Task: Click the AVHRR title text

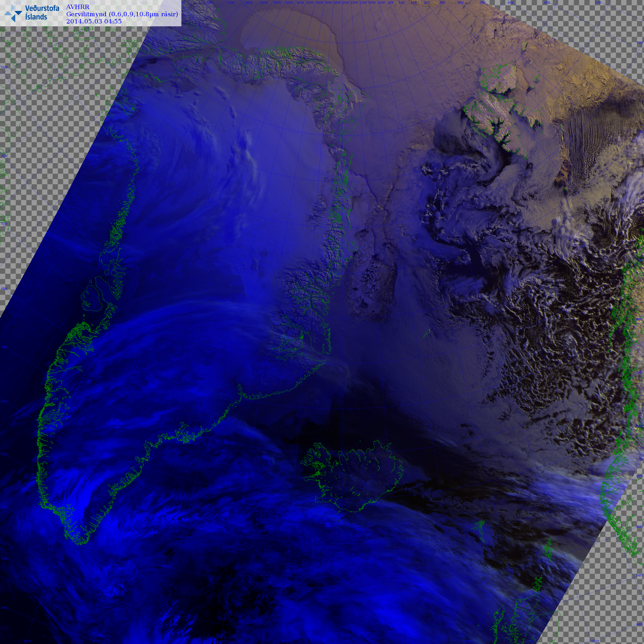Action: pos(78,7)
